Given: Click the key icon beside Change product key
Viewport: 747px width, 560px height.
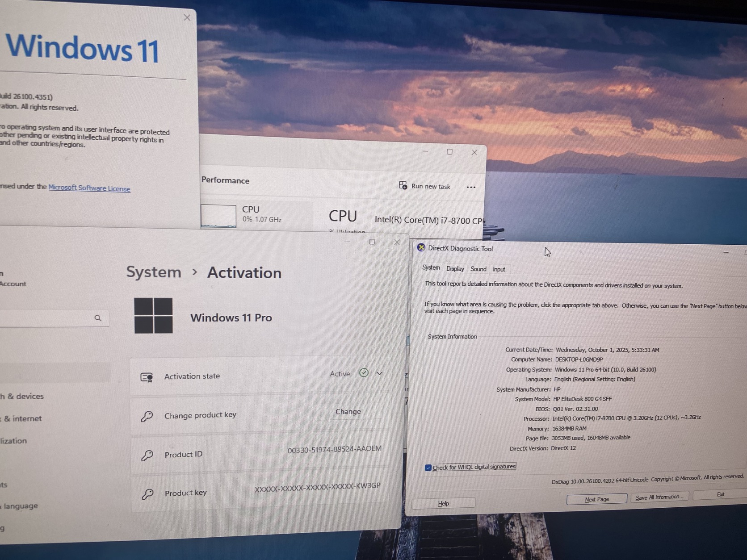Looking at the screenshot, I should tap(147, 416).
